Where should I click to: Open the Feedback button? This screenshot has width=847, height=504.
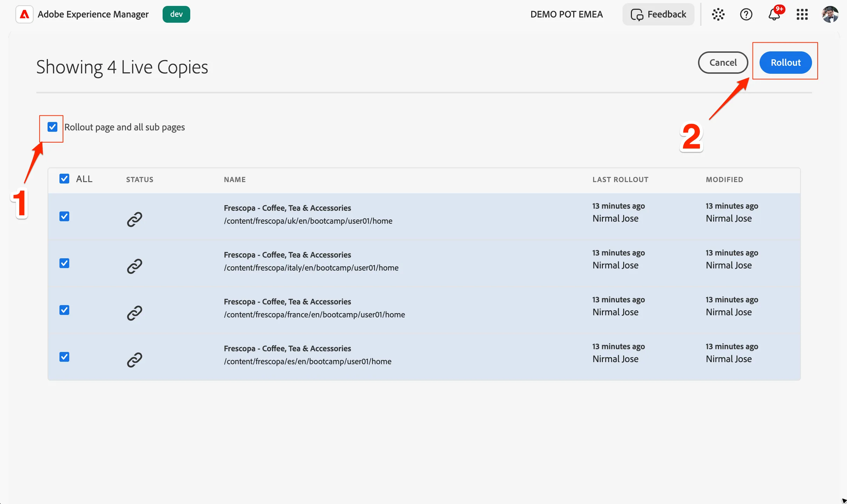[658, 14]
